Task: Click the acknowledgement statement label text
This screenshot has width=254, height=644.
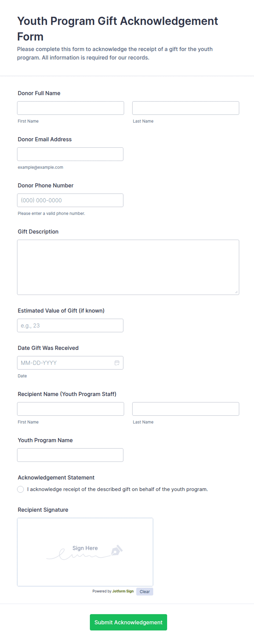Action: (117, 489)
